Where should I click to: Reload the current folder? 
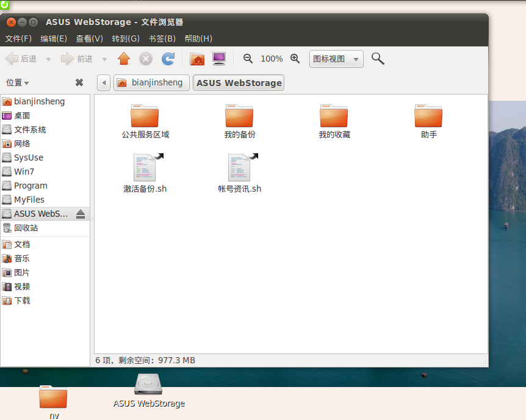(x=168, y=59)
